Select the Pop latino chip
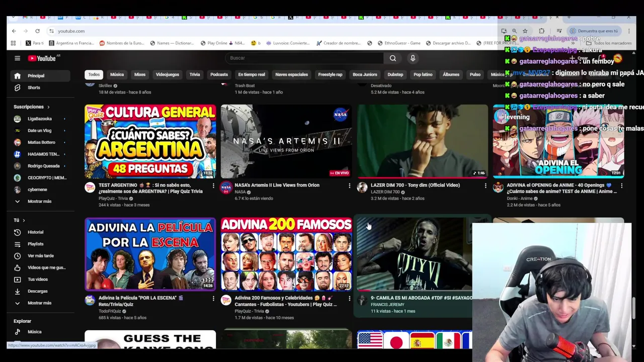 click(423, 74)
